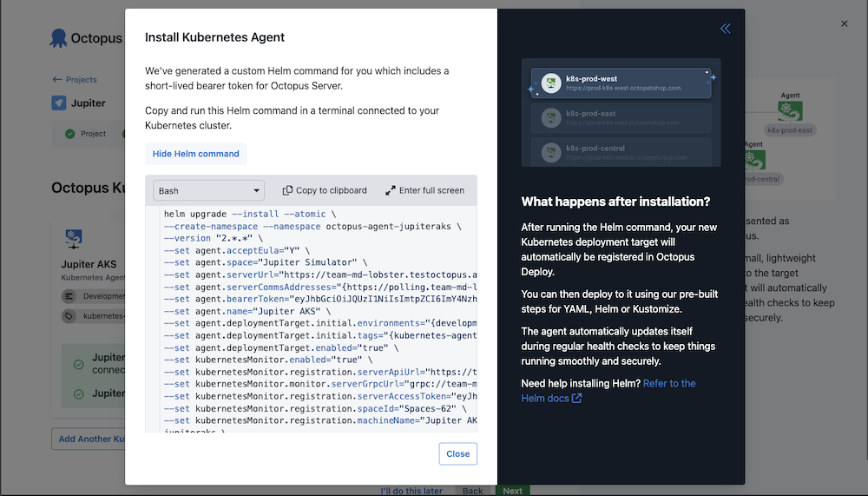Screen dimensions: 868x496
Task: Click the Install Kubernetes Agent title
Action: pos(214,37)
